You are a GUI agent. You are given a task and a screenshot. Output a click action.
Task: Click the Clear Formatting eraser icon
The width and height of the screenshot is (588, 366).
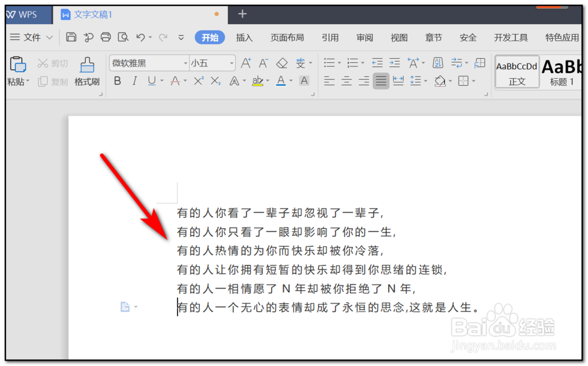(x=281, y=63)
